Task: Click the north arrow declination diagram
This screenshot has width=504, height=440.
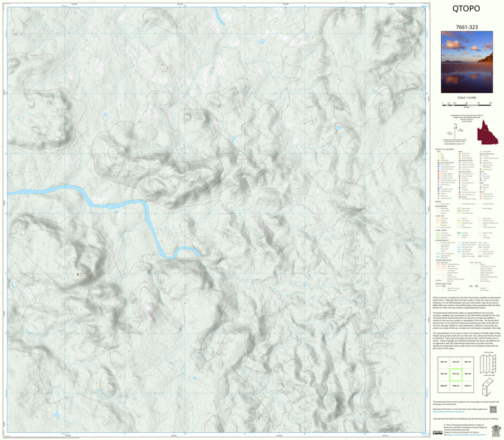Action: pos(456,130)
